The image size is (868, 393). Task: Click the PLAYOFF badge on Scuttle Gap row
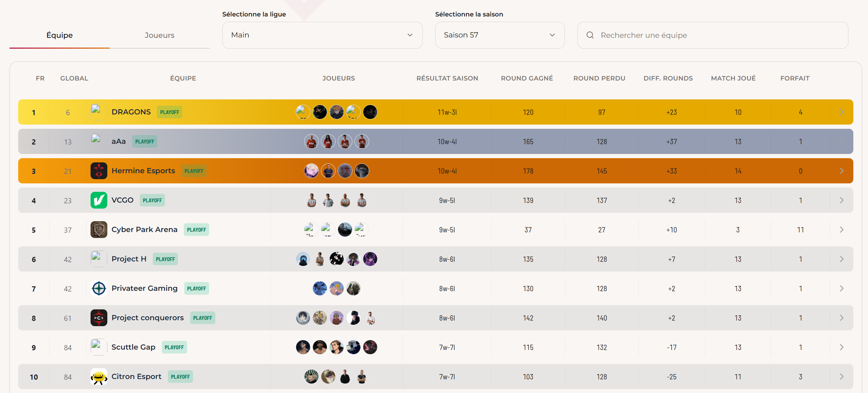tap(174, 347)
